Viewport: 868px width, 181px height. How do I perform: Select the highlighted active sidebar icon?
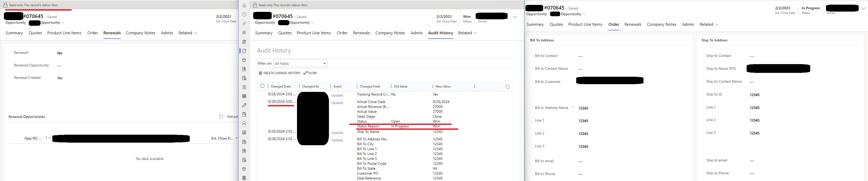244,51
